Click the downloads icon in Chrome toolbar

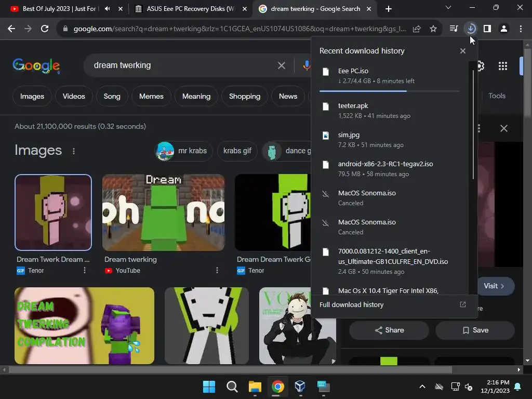tap(471, 29)
